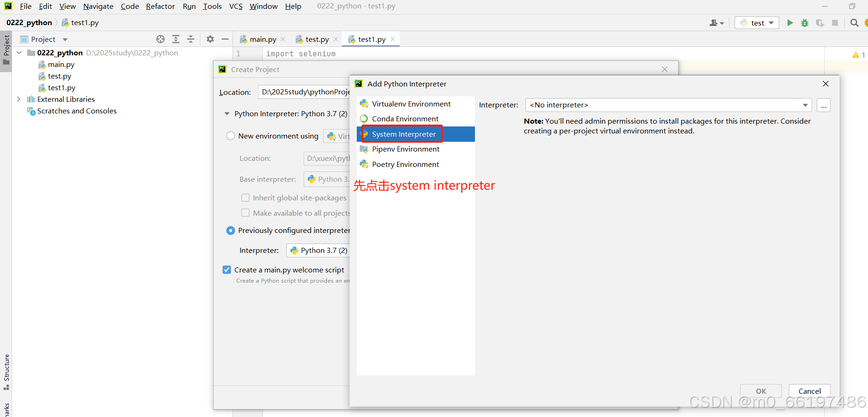Open the File menu
868x417 pixels.
26,6
